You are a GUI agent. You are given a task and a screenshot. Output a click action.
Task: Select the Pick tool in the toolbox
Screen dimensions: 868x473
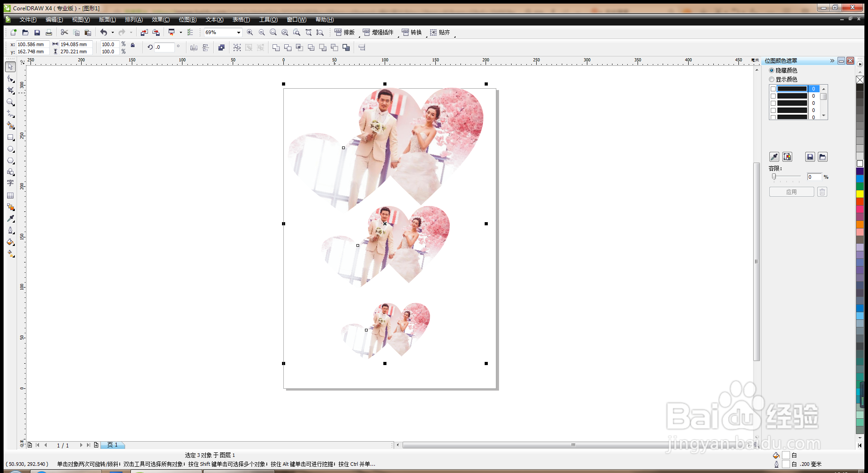[x=10, y=67]
